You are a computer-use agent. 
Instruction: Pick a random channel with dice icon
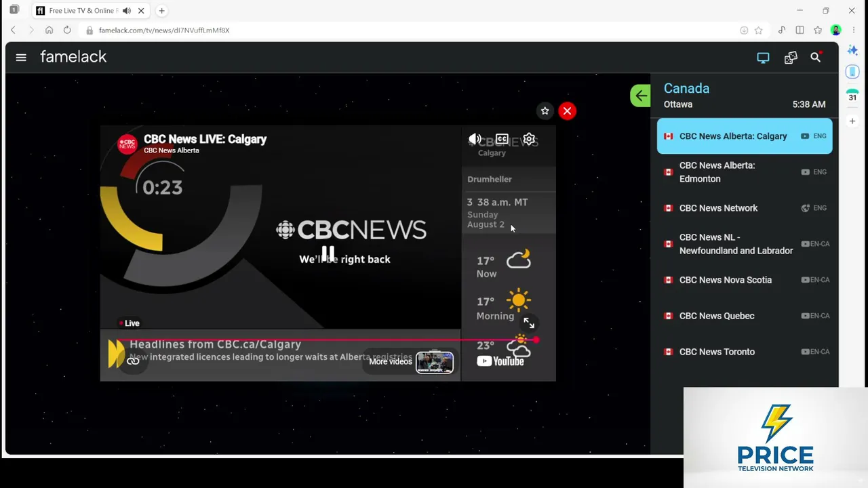click(x=791, y=58)
